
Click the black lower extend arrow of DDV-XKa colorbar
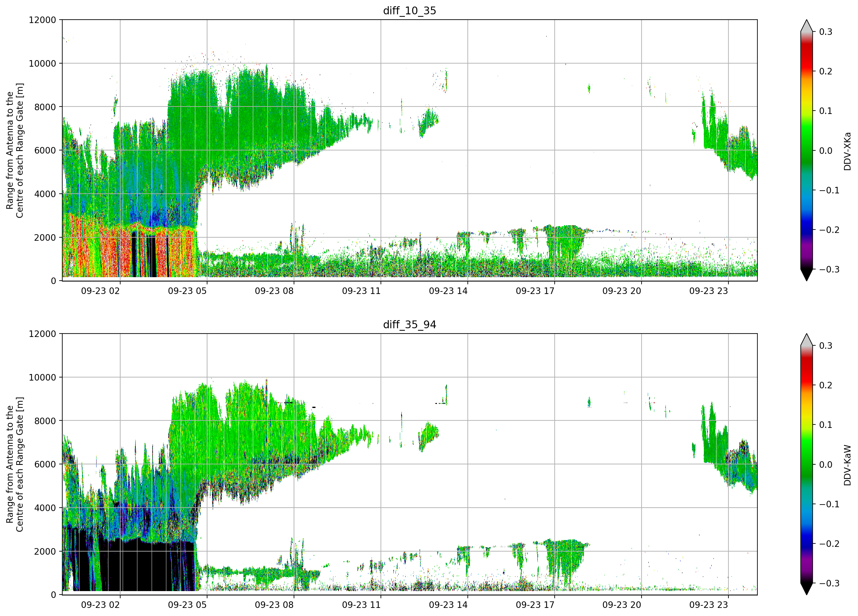[x=807, y=274]
